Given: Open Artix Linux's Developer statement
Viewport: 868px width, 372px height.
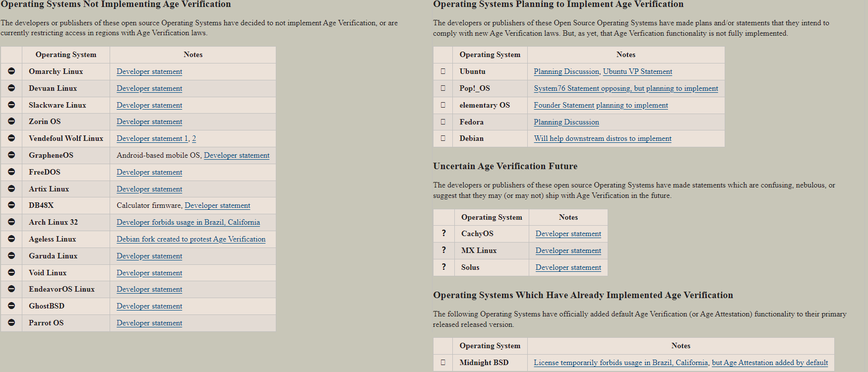Looking at the screenshot, I should 149,189.
